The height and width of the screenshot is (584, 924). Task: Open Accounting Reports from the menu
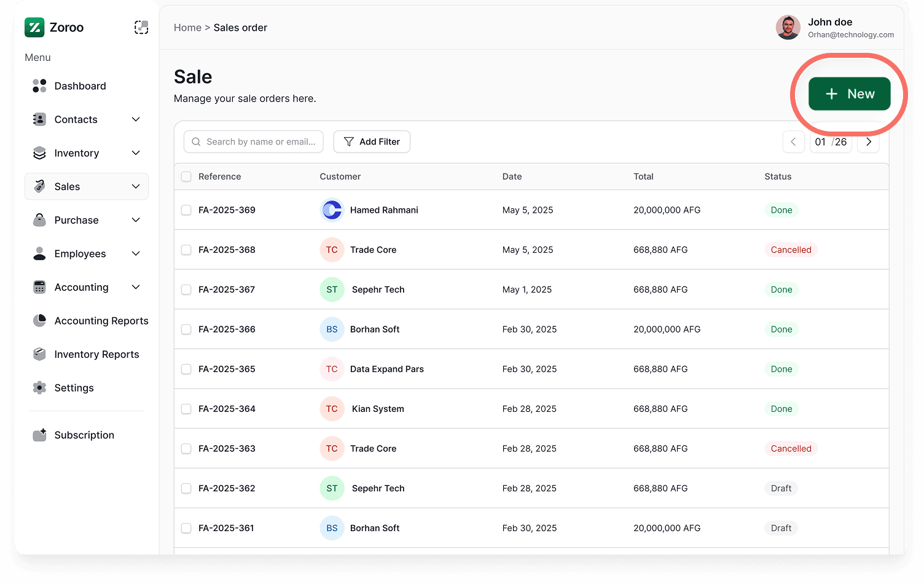click(x=101, y=320)
